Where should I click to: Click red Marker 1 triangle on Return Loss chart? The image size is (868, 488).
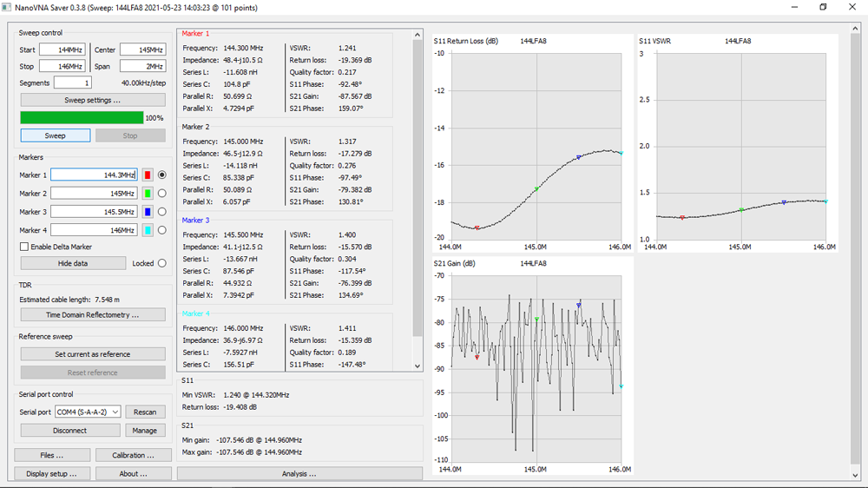click(477, 228)
